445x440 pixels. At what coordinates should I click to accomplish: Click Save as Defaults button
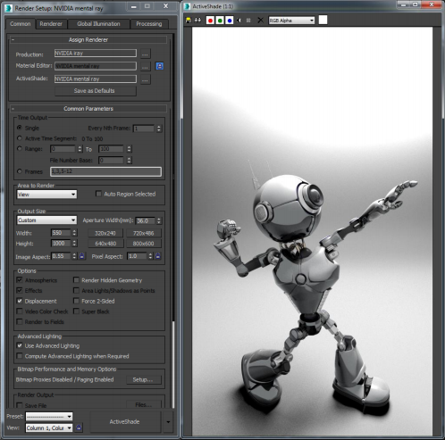[x=95, y=91]
